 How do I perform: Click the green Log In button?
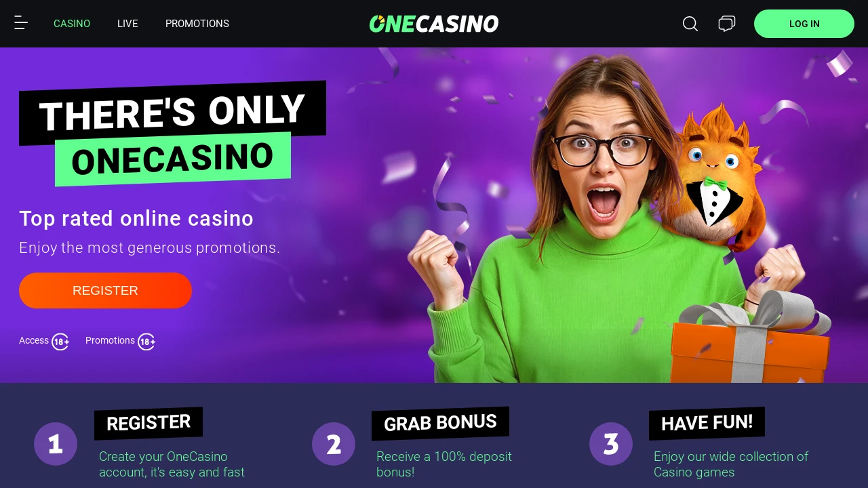[x=804, y=24]
